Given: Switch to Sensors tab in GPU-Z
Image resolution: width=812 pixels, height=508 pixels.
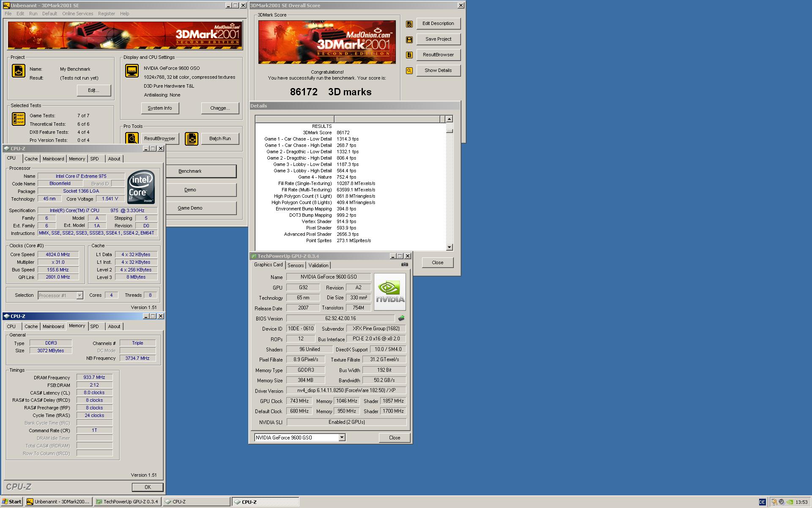Looking at the screenshot, I should click(x=296, y=265).
